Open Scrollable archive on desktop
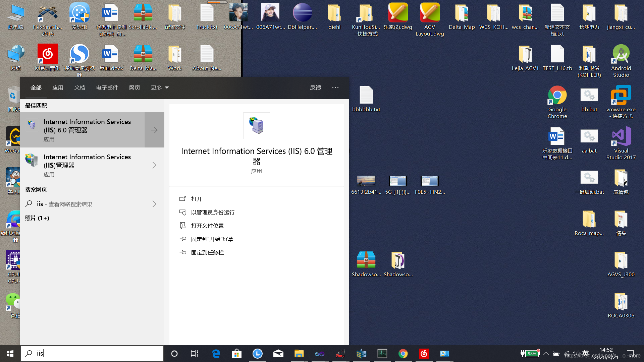Image resolution: width=644 pixels, height=362 pixels. click(x=143, y=16)
